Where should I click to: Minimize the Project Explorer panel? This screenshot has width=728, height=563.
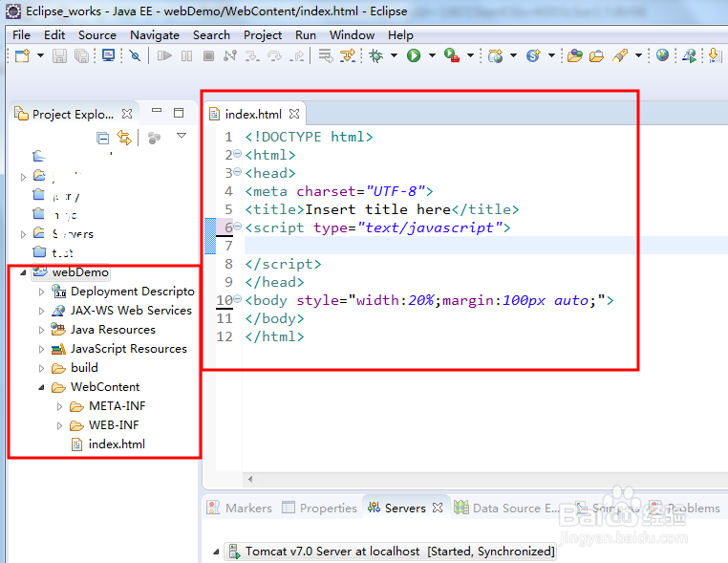[157, 111]
